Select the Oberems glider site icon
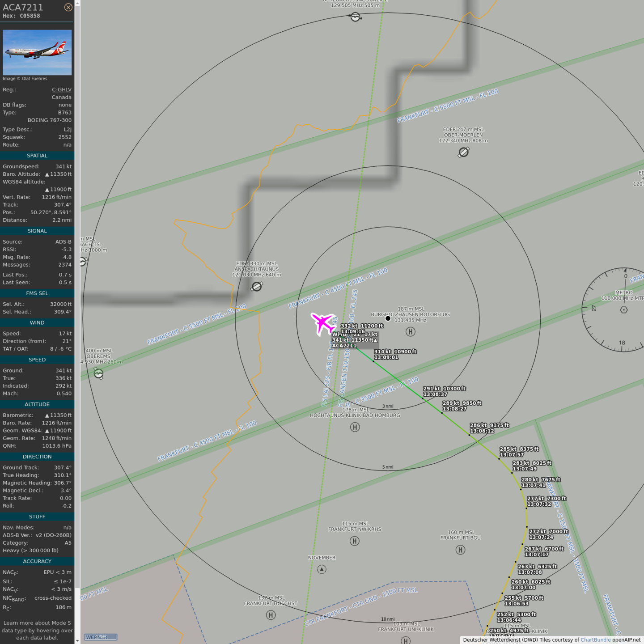644x644 pixels. pos(99,373)
